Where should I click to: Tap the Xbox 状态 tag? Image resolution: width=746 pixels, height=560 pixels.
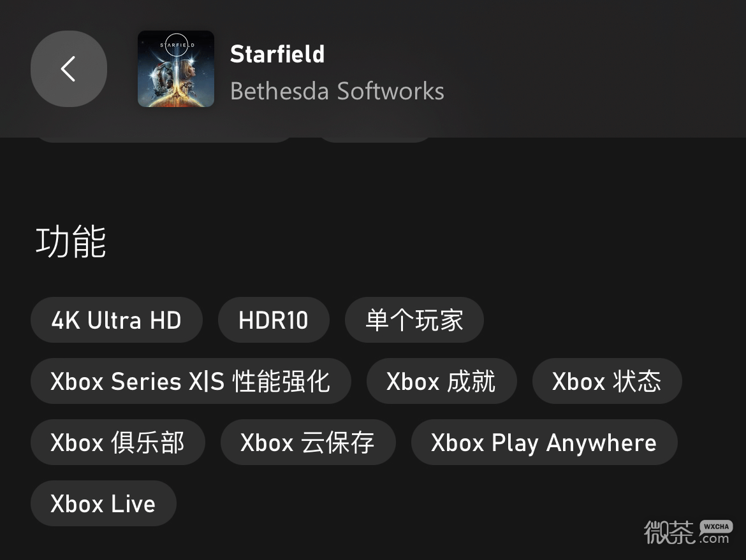click(607, 381)
